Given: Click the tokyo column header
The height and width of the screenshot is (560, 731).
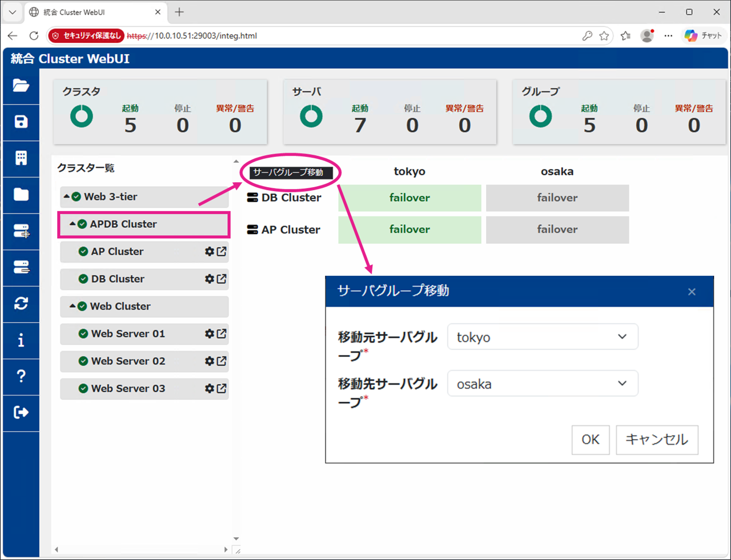Looking at the screenshot, I should [409, 171].
